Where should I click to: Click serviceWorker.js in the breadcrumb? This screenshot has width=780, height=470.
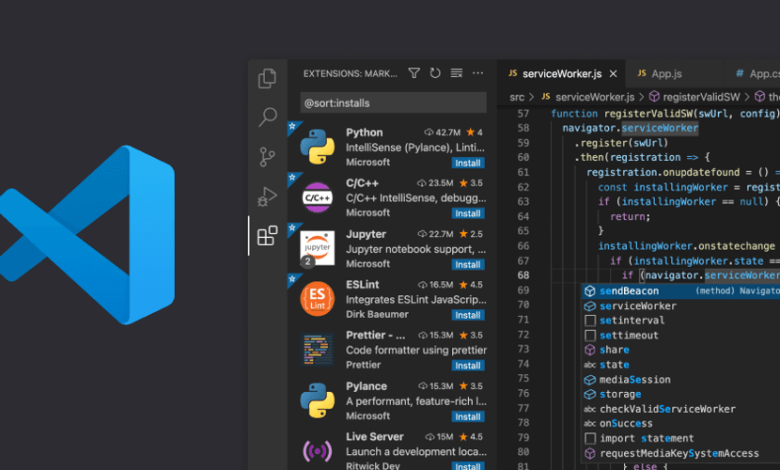coord(594,97)
